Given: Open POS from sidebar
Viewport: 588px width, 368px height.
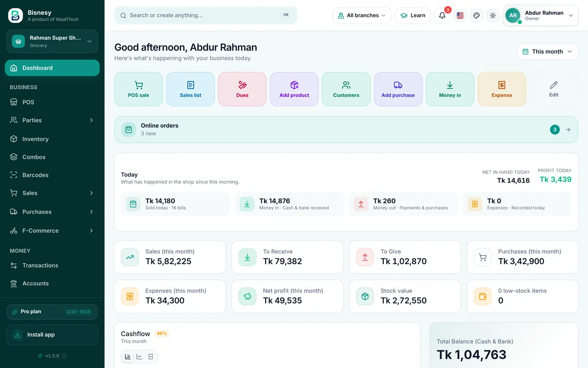Looking at the screenshot, I should [x=52, y=102].
